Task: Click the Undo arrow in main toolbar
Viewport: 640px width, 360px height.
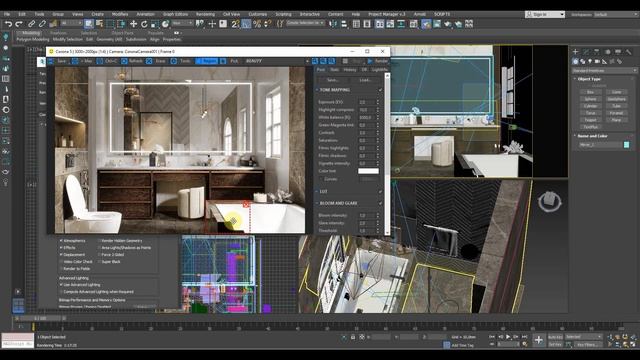Action: click(8, 24)
